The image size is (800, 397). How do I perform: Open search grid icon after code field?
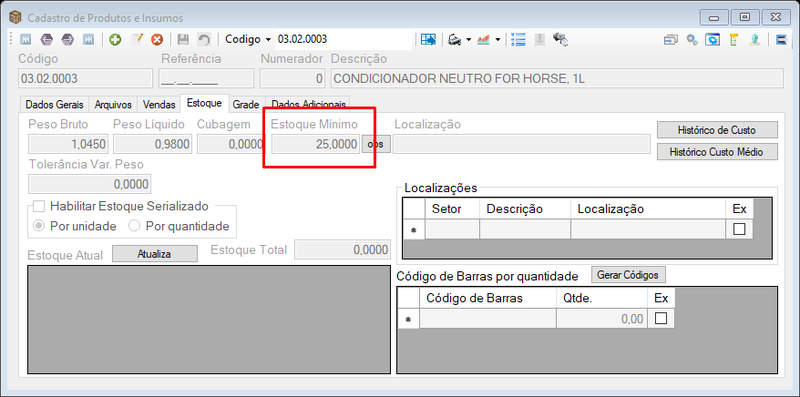pyautogui.click(x=429, y=39)
